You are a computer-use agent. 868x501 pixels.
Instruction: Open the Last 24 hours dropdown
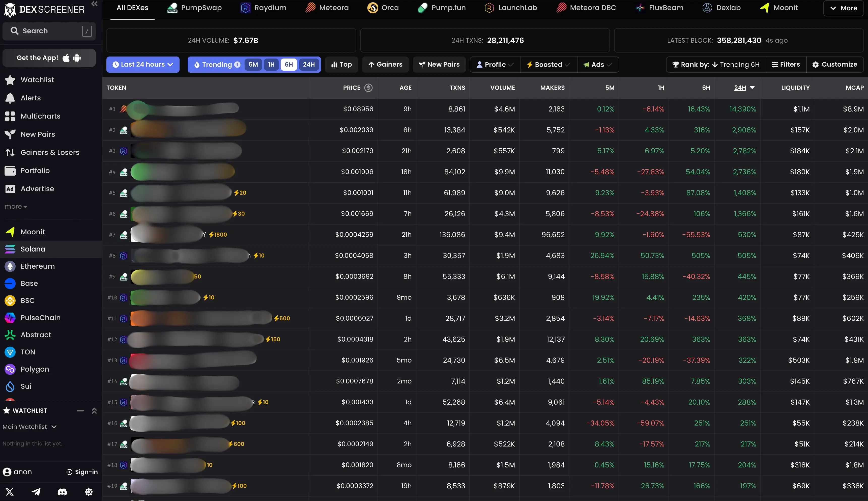tap(143, 65)
